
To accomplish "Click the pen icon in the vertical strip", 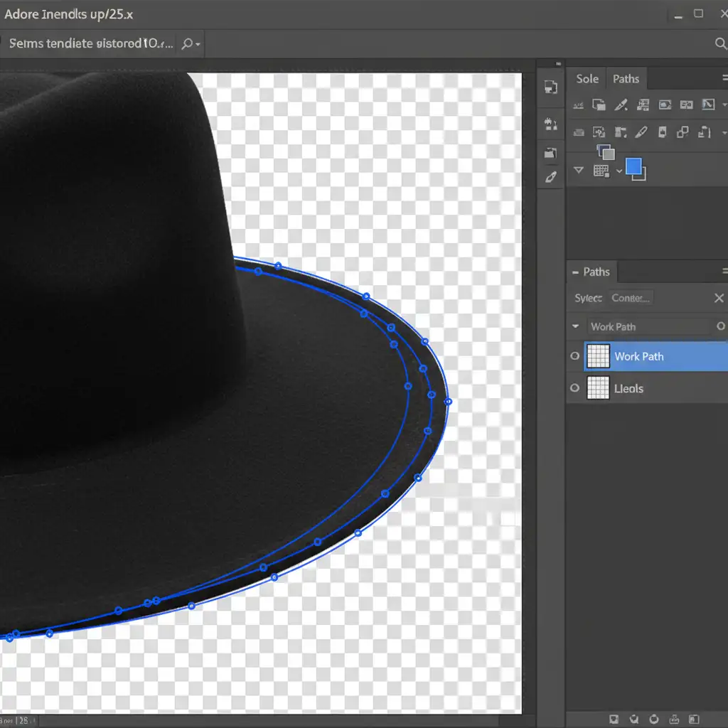I will point(550,177).
